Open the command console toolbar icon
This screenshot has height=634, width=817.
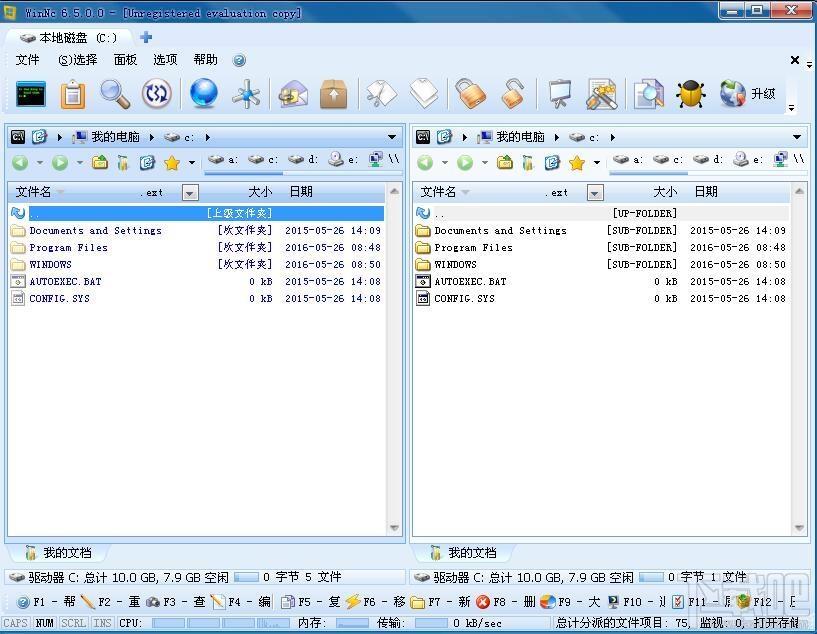pos(31,94)
